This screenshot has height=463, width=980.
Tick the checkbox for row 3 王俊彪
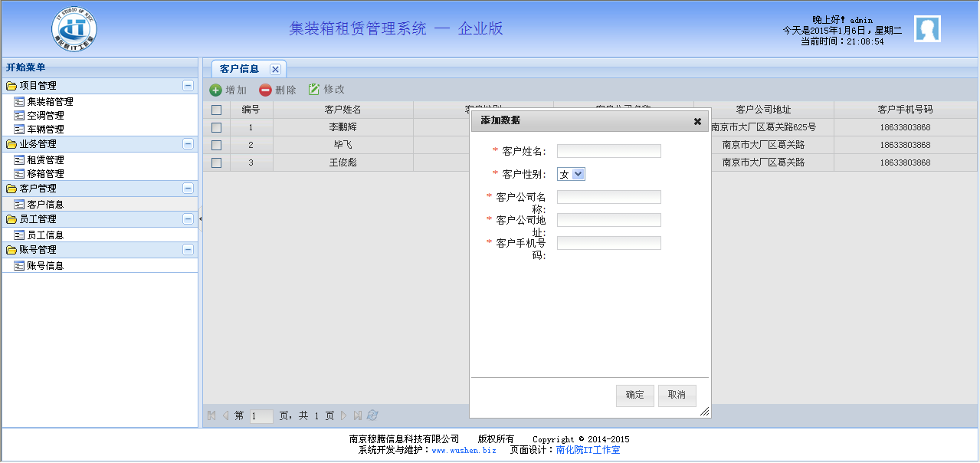[x=216, y=163]
